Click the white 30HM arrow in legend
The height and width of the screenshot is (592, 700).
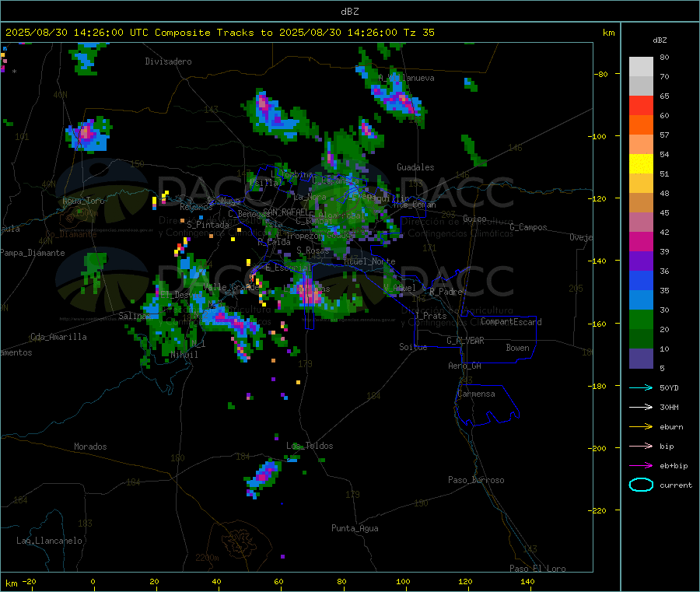(641, 407)
